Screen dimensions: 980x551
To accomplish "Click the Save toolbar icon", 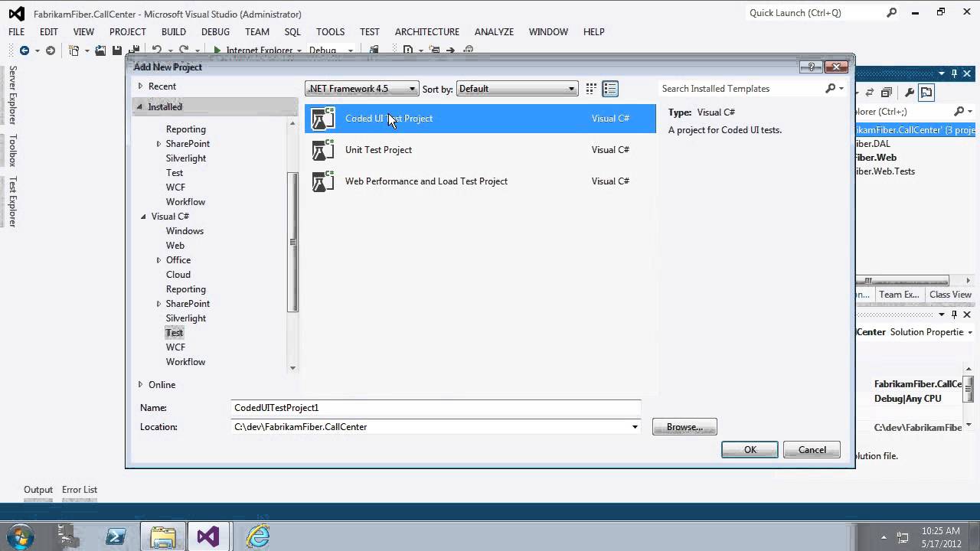I will tap(117, 51).
